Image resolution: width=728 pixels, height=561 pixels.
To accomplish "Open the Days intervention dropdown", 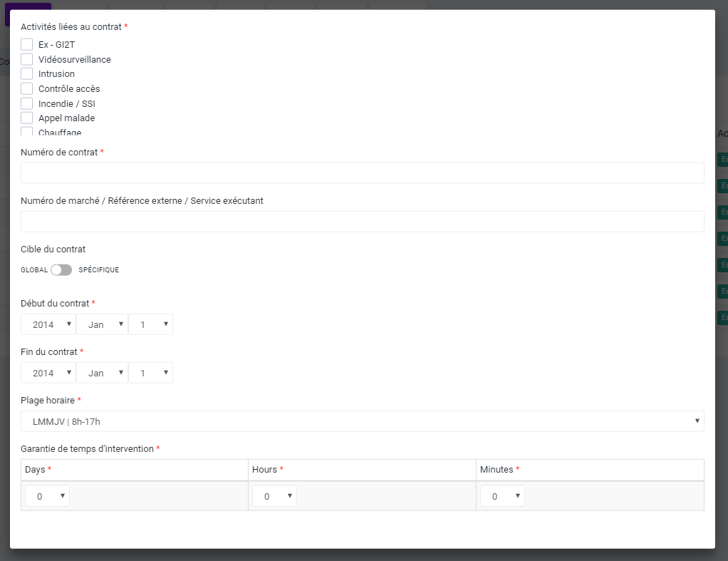I will pyautogui.click(x=47, y=496).
